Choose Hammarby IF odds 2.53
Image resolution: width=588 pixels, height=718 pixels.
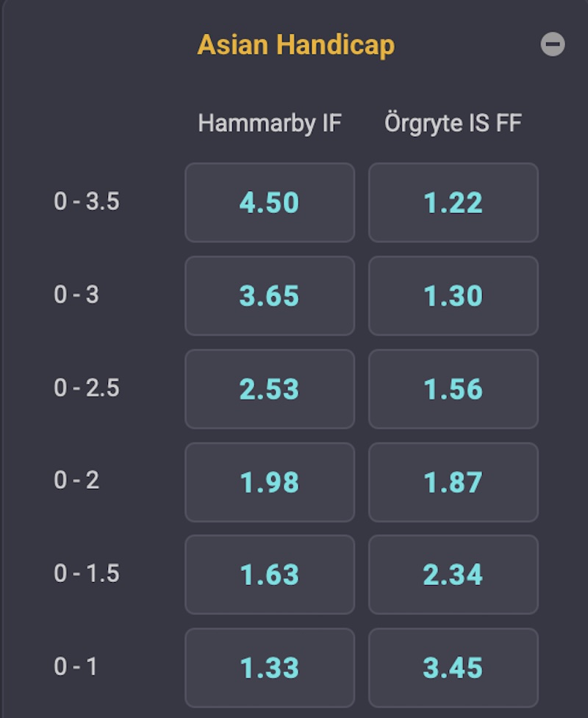coord(269,389)
